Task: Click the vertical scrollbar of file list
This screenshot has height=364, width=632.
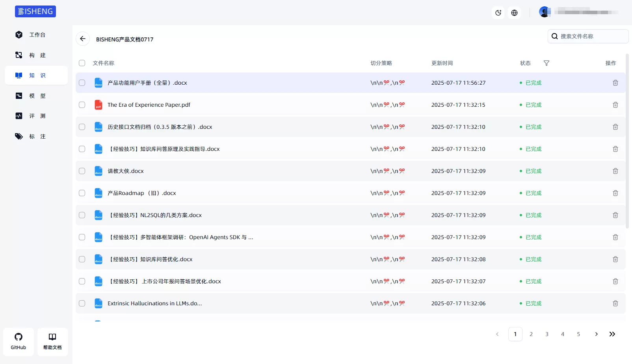Action: (627, 141)
